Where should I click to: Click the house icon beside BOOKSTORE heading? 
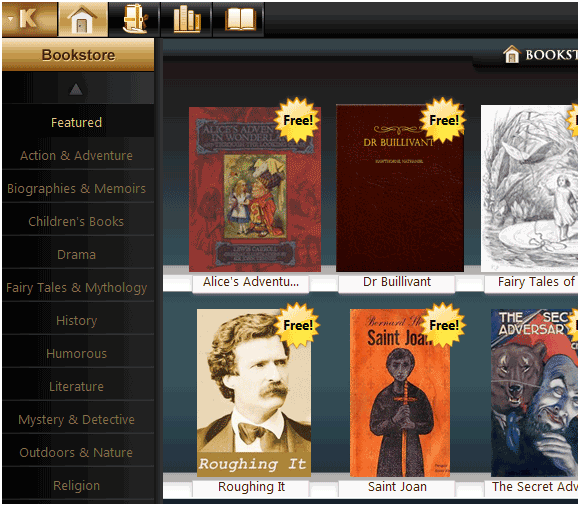[x=512, y=54]
